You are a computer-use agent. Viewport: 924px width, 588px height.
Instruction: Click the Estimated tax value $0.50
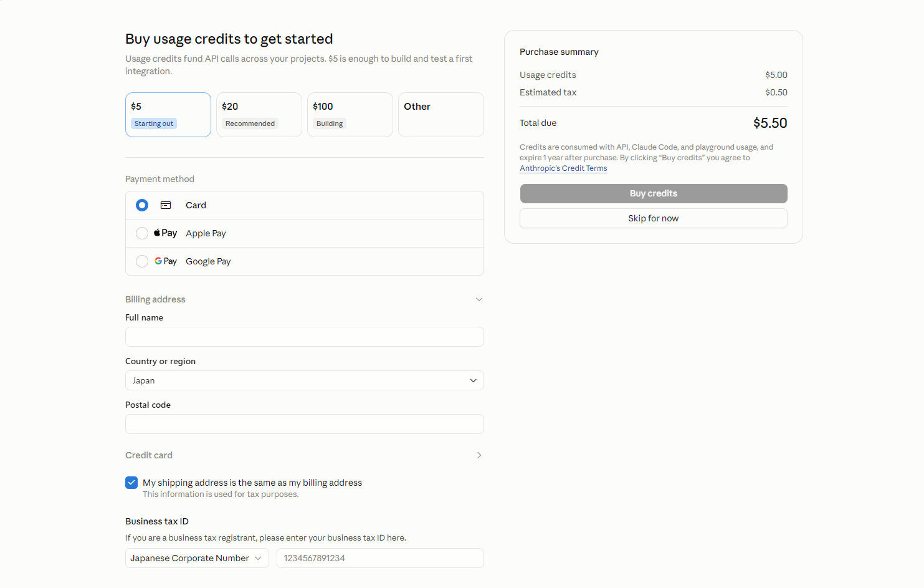776,92
